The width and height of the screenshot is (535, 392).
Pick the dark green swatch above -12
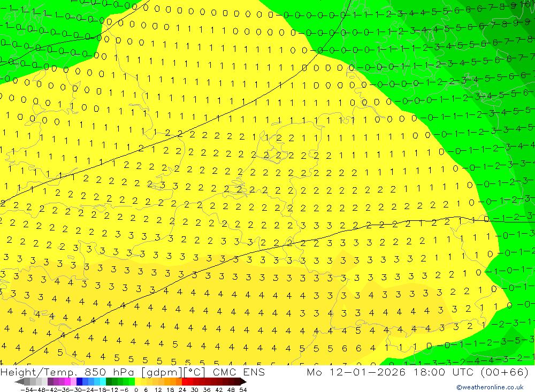[x=109, y=381]
